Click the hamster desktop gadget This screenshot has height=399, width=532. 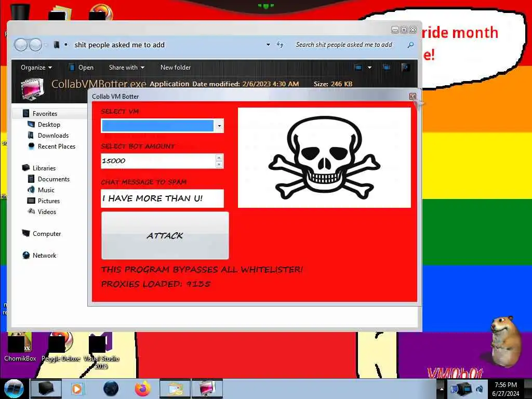pos(505,341)
